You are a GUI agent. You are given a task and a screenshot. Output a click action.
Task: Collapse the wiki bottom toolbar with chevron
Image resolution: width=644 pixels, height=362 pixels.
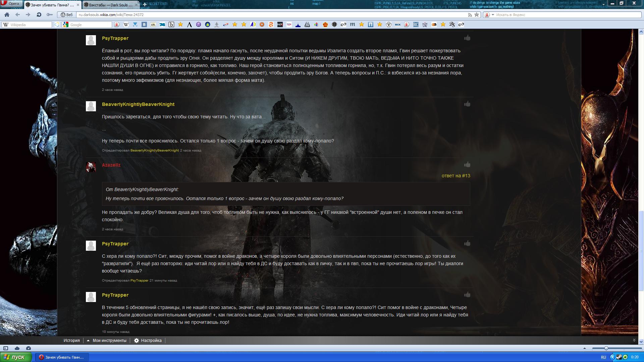point(634,340)
